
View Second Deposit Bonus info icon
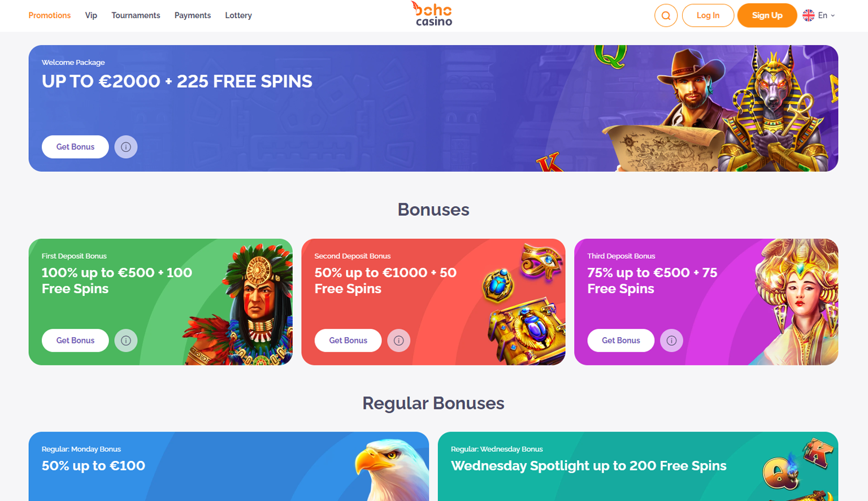click(x=398, y=341)
